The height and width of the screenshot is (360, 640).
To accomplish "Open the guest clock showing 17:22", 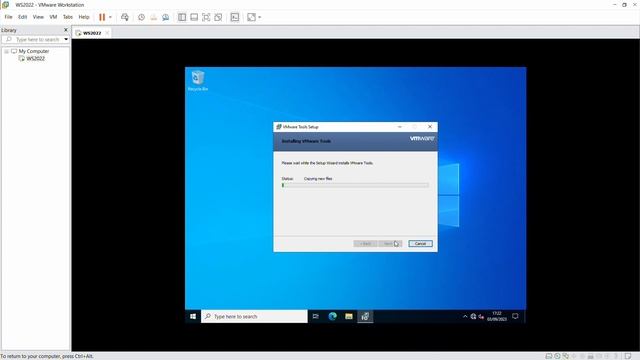I will pos(497,316).
